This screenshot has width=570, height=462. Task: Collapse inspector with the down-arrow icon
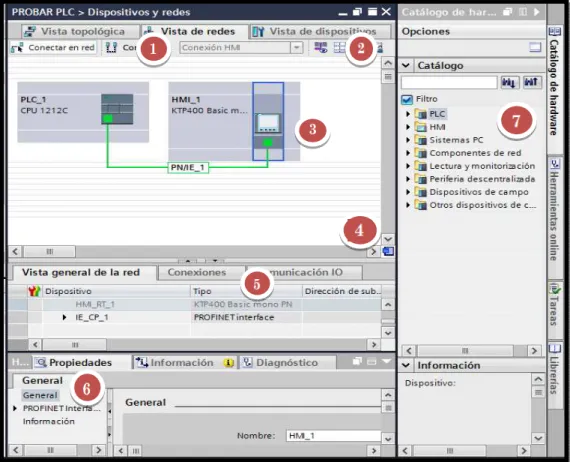click(x=386, y=361)
